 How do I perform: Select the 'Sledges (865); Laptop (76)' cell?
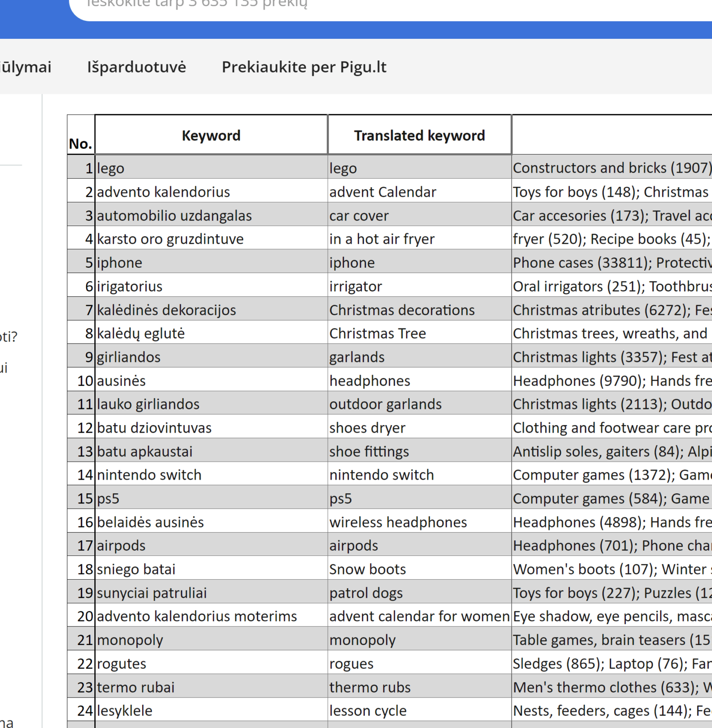612,663
